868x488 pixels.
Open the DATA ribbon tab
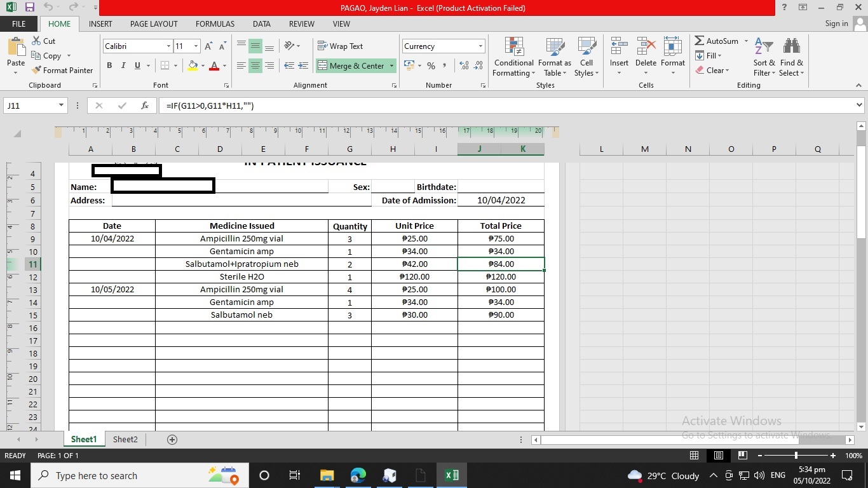point(261,24)
